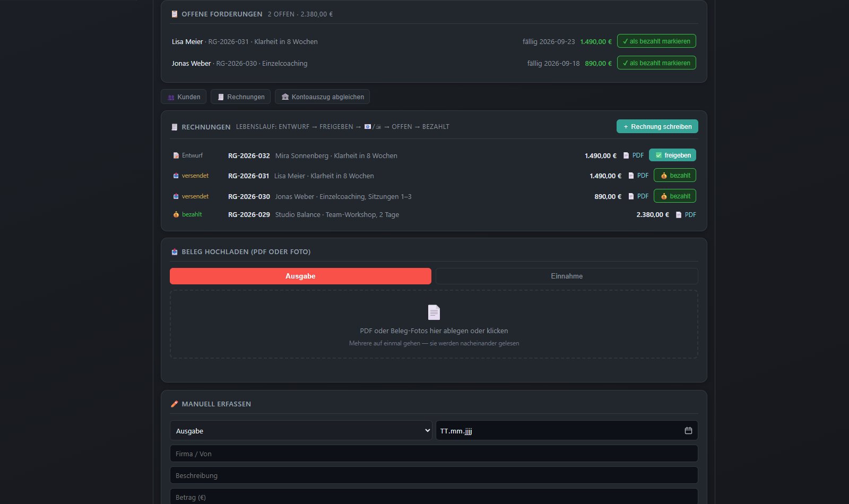Viewport: 849px width, 504px height.
Task: Click invoice number RG-2026-032
Action: click(x=249, y=155)
